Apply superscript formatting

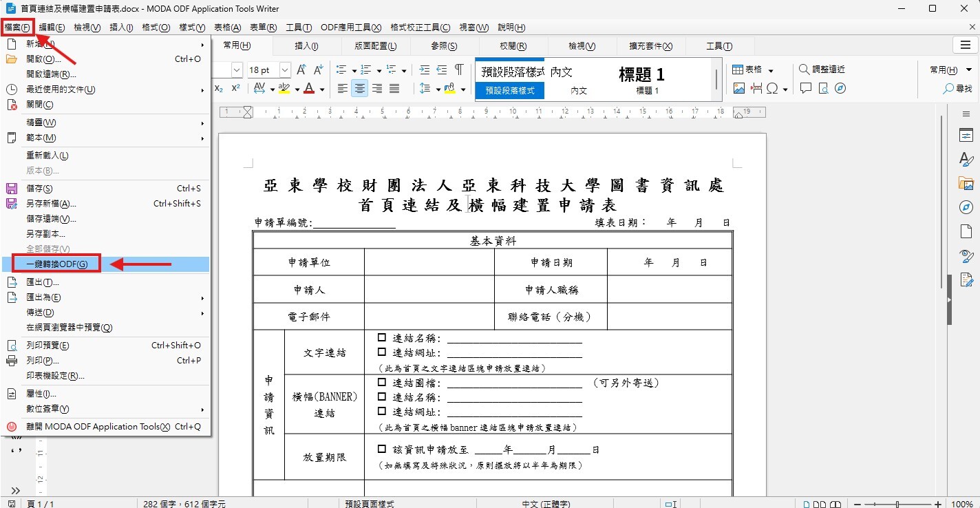click(x=235, y=89)
